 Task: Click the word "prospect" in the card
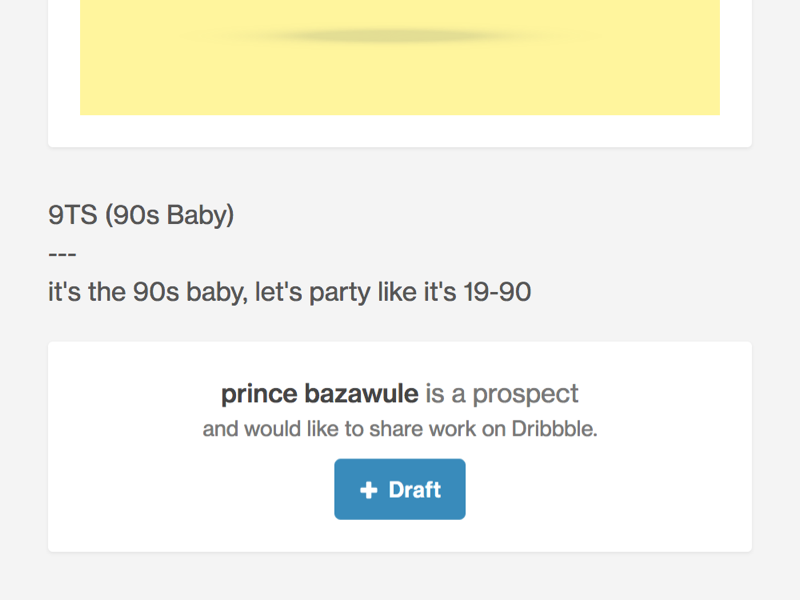coord(525,394)
